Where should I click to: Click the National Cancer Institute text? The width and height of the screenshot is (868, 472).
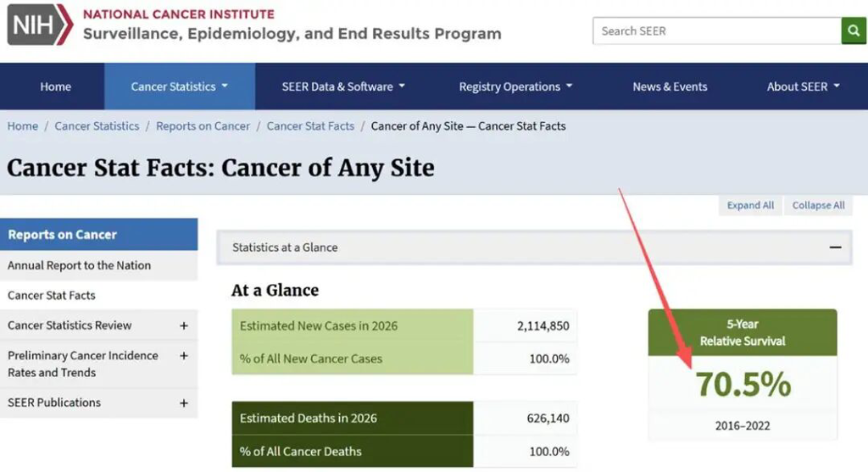click(x=179, y=14)
